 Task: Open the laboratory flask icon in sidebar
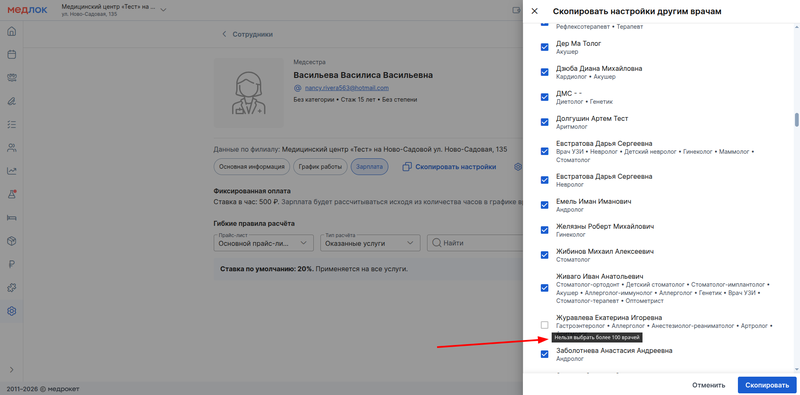click(x=11, y=194)
